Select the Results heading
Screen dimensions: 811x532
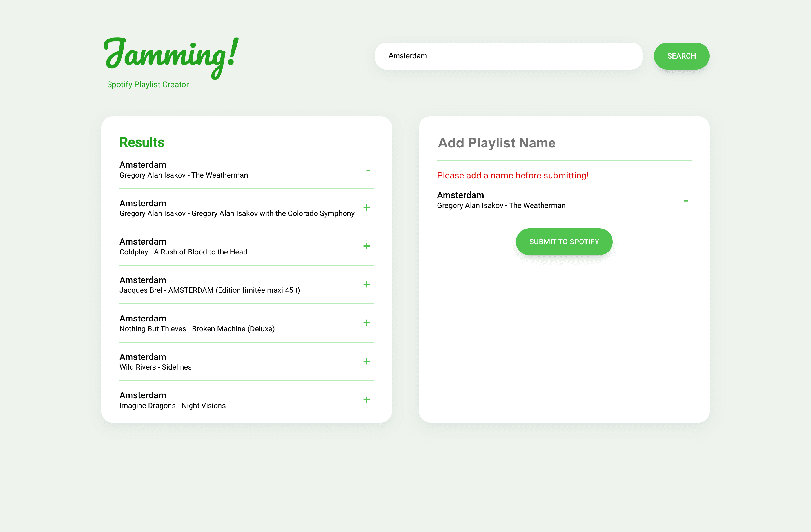point(142,142)
